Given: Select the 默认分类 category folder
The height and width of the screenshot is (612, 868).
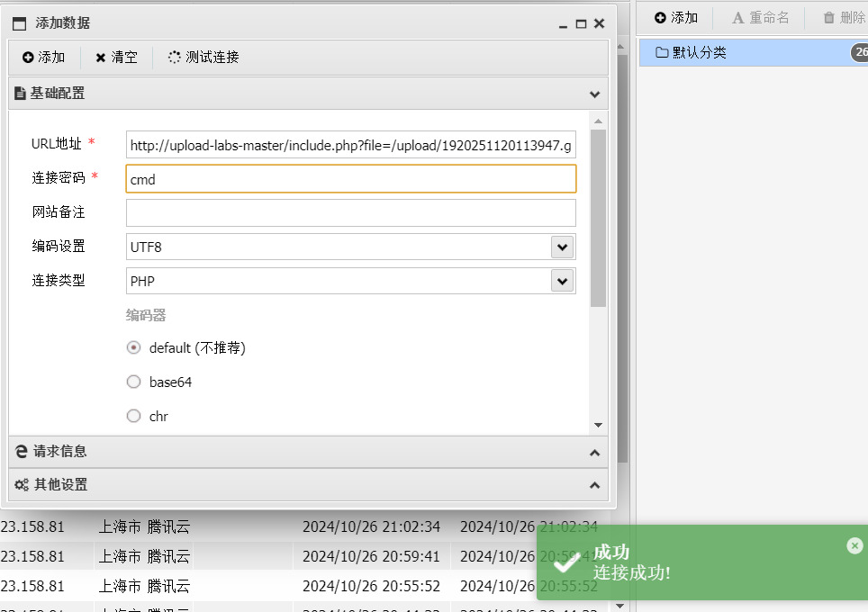Looking at the screenshot, I should click(x=754, y=52).
